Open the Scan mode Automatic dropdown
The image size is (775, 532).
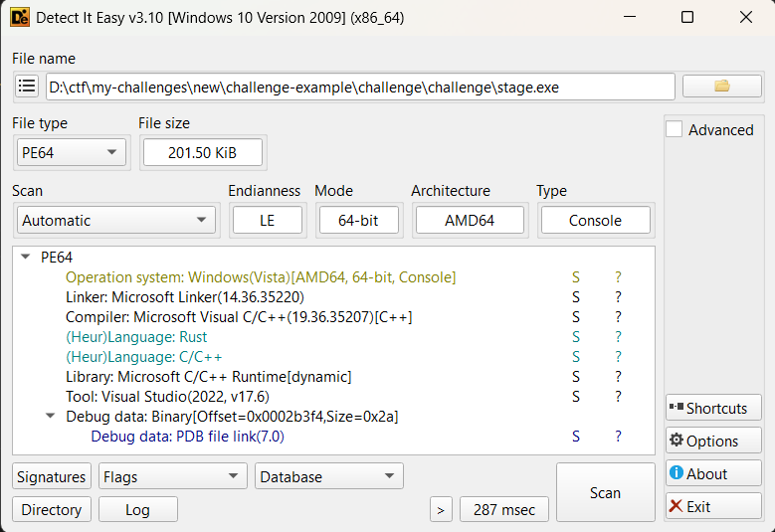(x=116, y=220)
